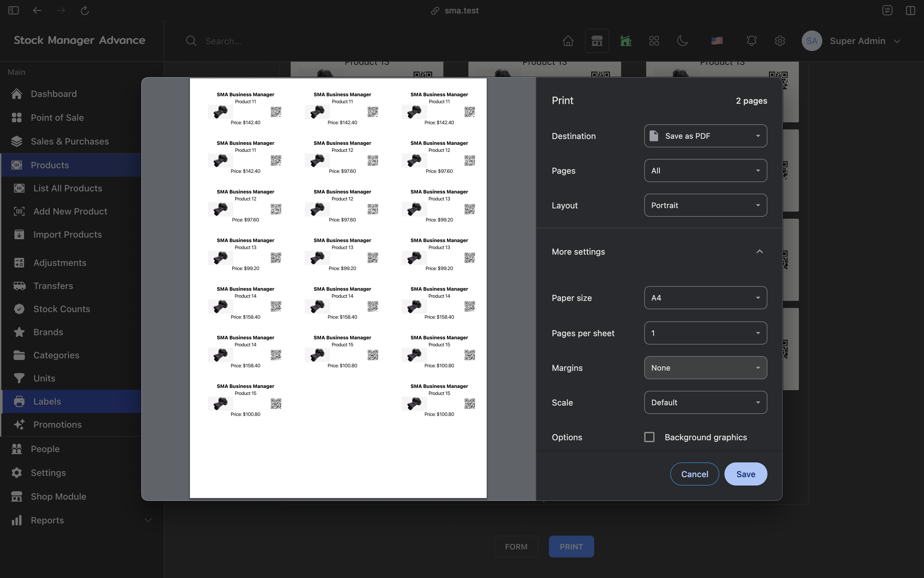Screen dimensions: 924x578
Task: Click the home icon in header
Action: click(568, 40)
